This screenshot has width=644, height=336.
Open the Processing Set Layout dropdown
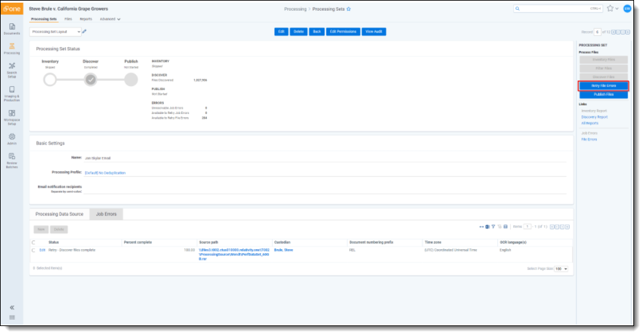coord(55,32)
